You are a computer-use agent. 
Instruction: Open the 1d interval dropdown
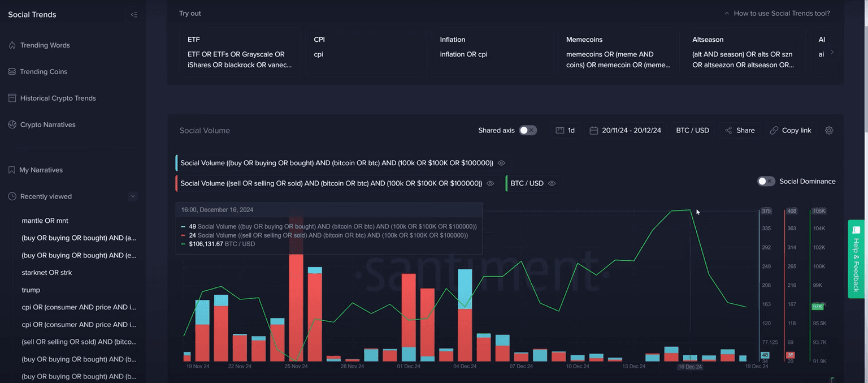pyautogui.click(x=565, y=131)
